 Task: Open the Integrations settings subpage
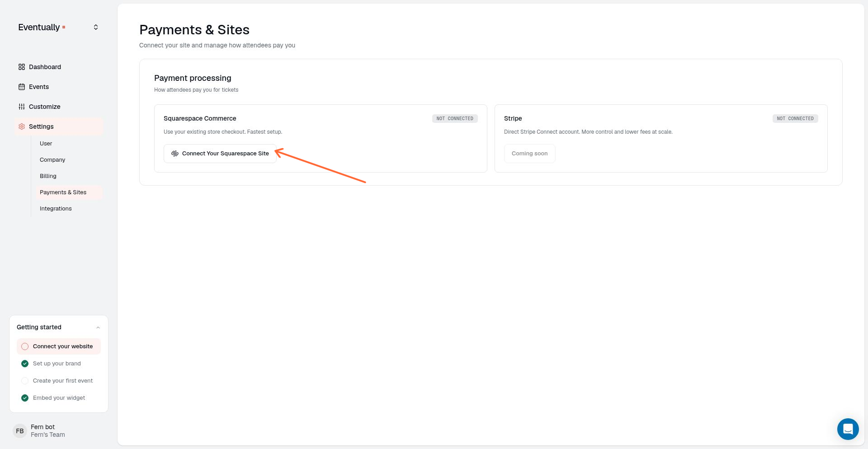pyautogui.click(x=69, y=209)
